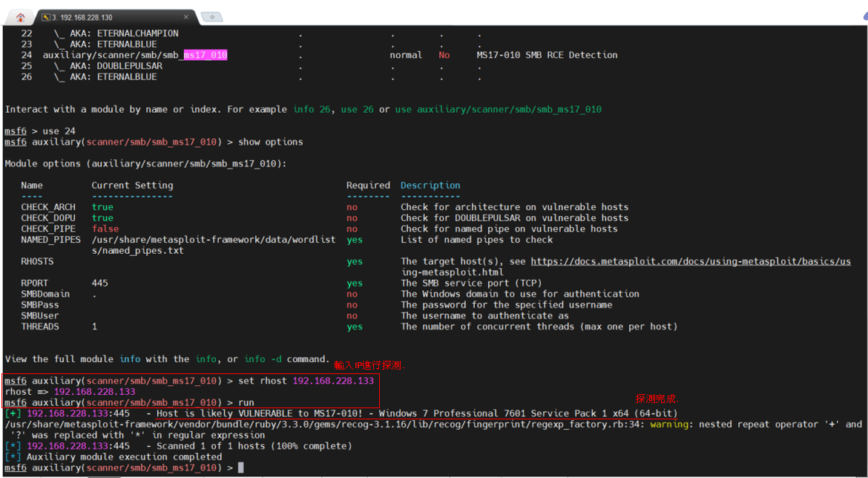Click the 'Current Setting' column header
Viewport: 868px width, 478px height.
[x=132, y=186]
